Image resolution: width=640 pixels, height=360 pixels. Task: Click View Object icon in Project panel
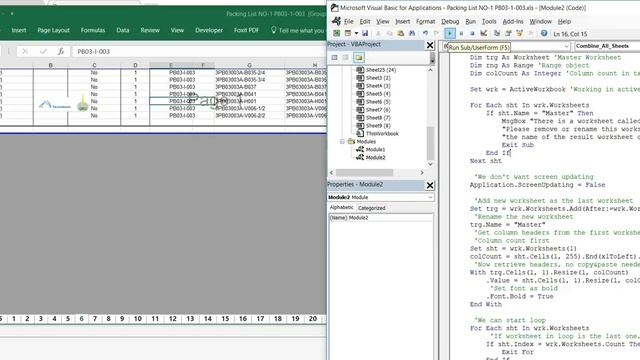click(346, 58)
